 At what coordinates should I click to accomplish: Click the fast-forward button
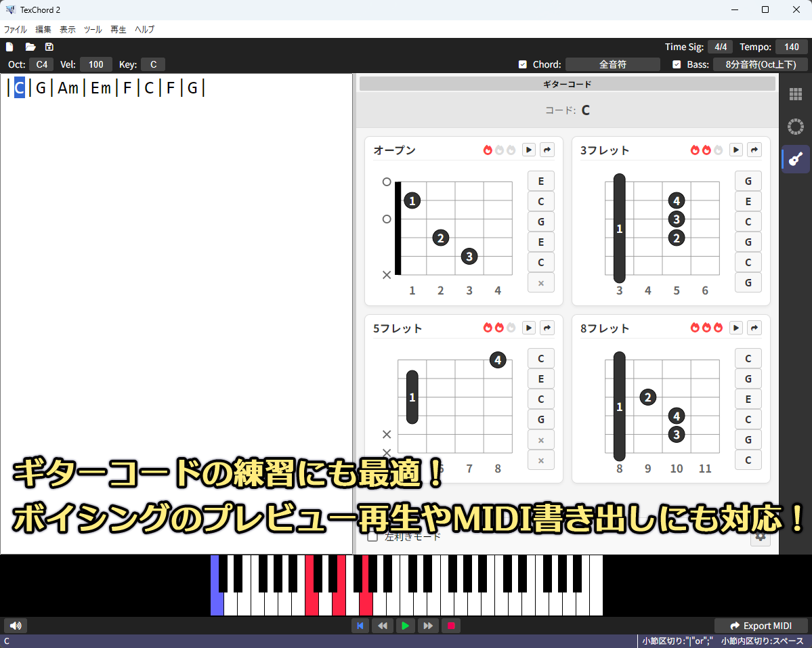click(x=428, y=626)
